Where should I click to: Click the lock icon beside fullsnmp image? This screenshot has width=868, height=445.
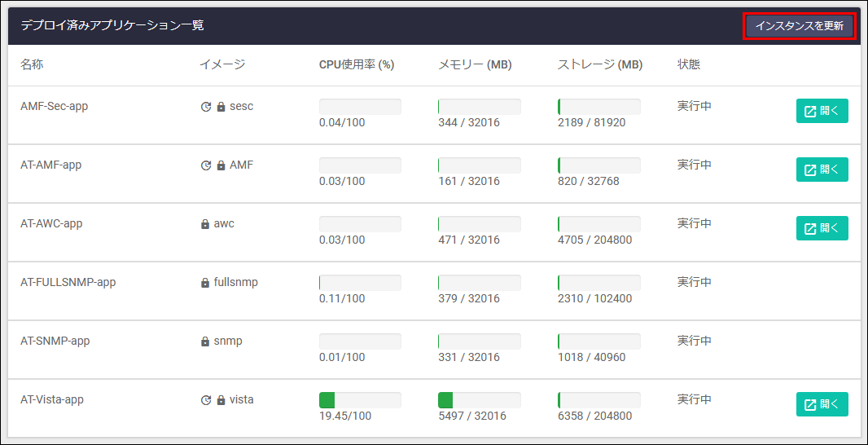click(x=205, y=283)
